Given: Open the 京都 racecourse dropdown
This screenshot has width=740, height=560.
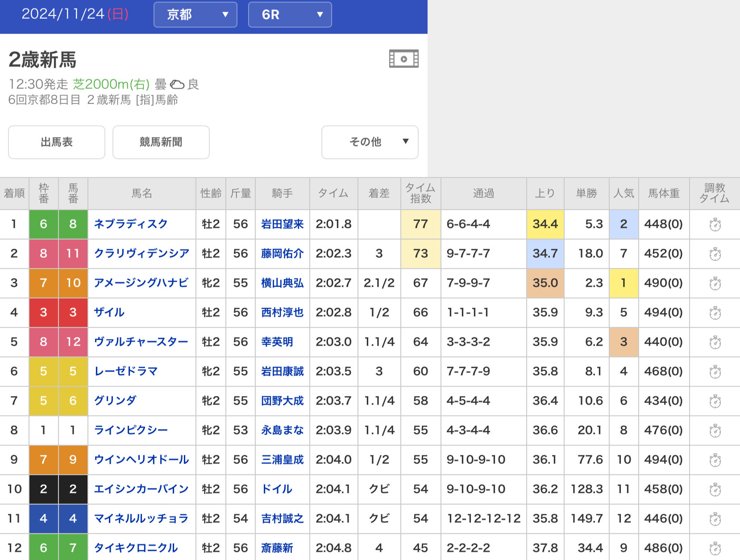Looking at the screenshot, I should [x=195, y=15].
